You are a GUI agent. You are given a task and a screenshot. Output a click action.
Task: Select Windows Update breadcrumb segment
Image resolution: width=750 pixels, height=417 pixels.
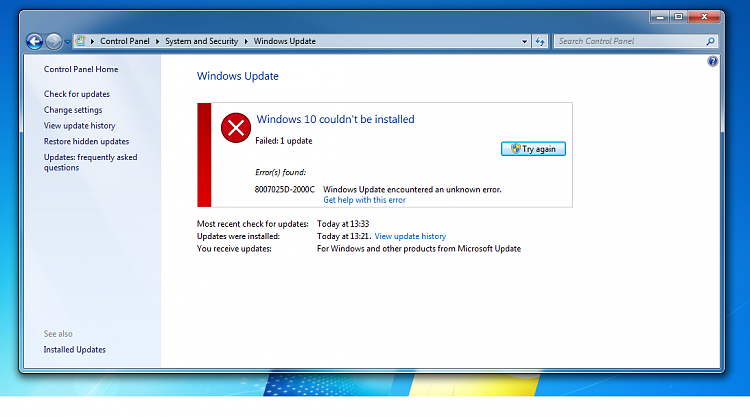285,41
